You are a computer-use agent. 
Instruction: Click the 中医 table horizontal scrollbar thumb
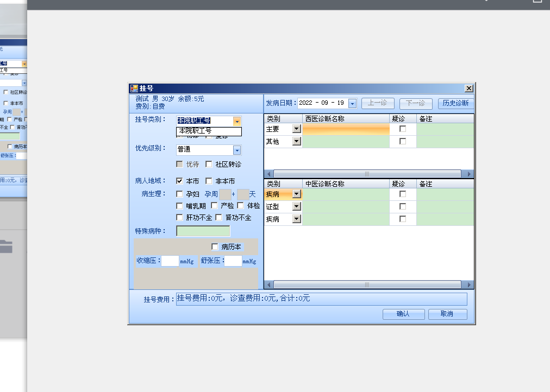click(x=367, y=285)
